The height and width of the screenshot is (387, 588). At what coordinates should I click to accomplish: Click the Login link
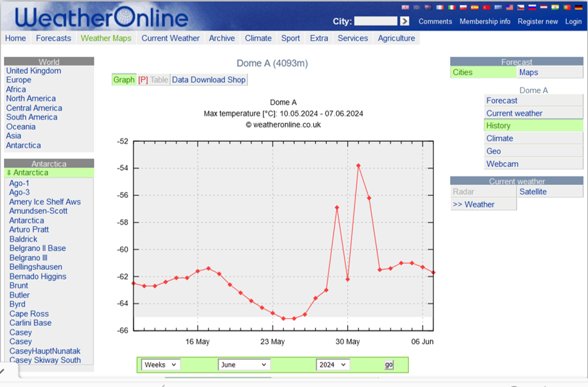pyautogui.click(x=573, y=21)
